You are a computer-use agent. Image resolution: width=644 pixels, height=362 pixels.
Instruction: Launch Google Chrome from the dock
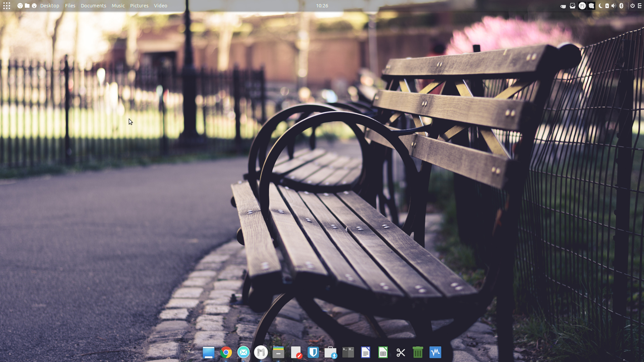226,353
